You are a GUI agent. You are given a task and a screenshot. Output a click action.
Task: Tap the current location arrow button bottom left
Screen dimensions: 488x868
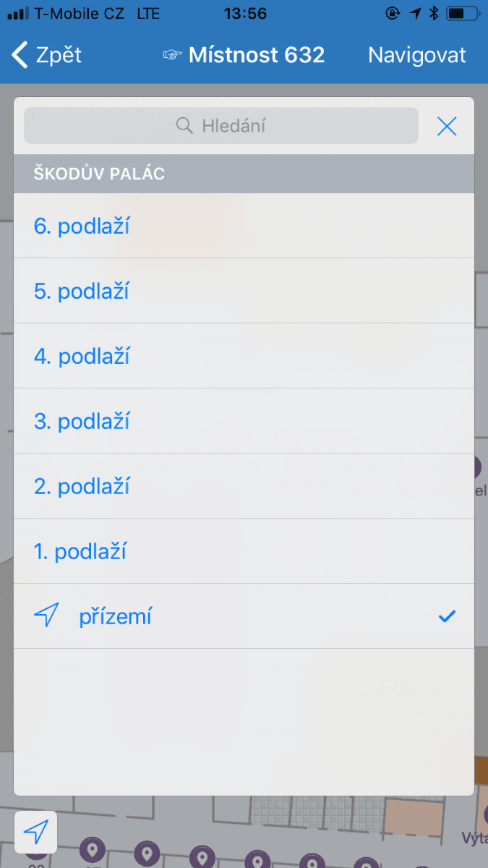pyautogui.click(x=35, y=832)
